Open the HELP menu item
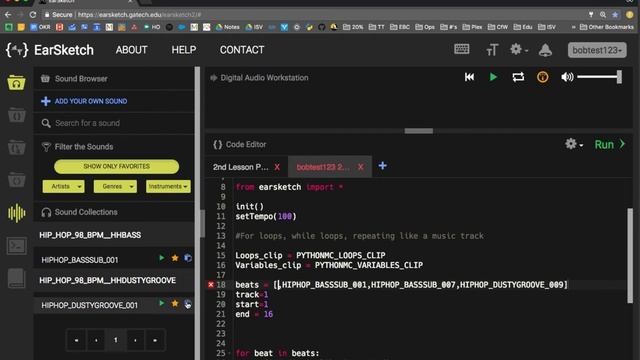 point(184,50)
